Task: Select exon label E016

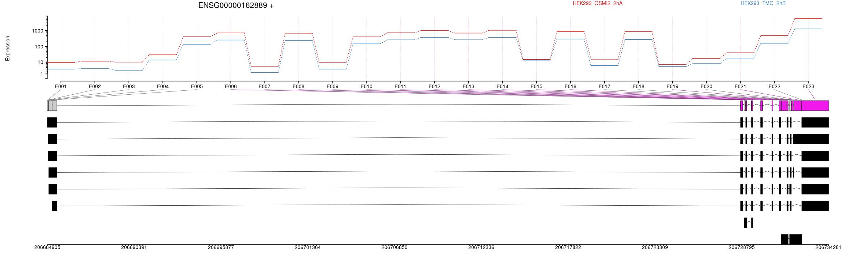Action: click(570, 87)
